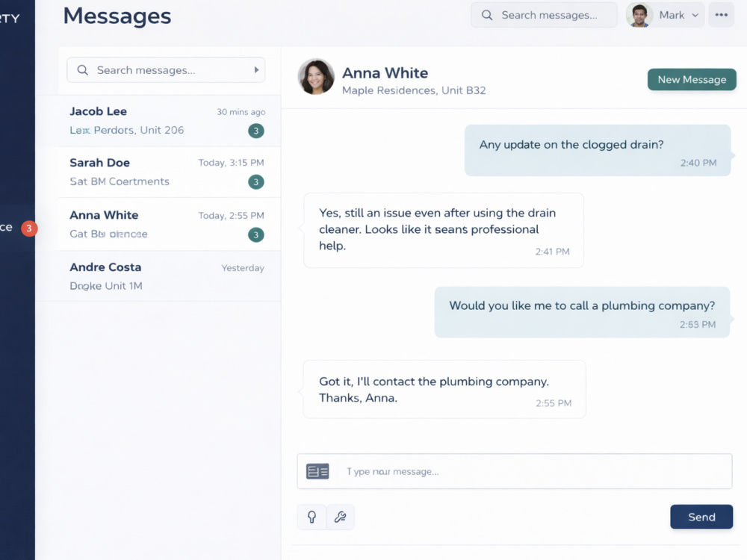Viewport: 747px width, 560px height.
Task: Click the '30 mins ago' timestamp
Action: point(241,112)
